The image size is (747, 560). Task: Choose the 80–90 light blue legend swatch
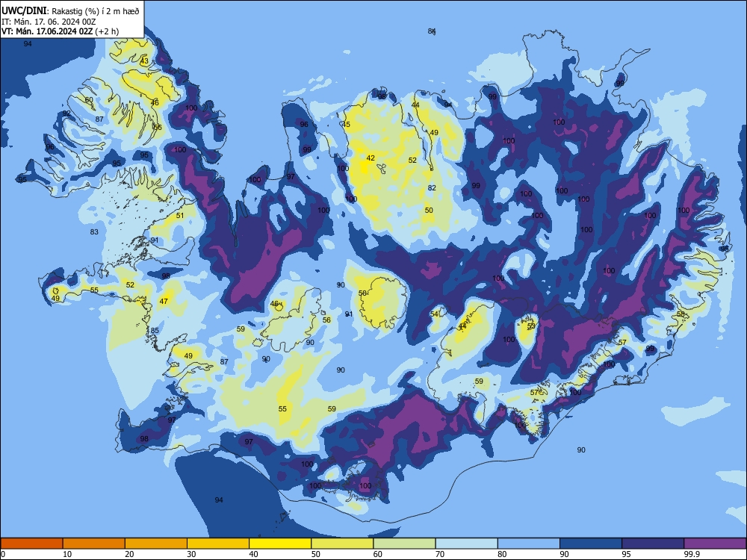[x=529, y=544]
